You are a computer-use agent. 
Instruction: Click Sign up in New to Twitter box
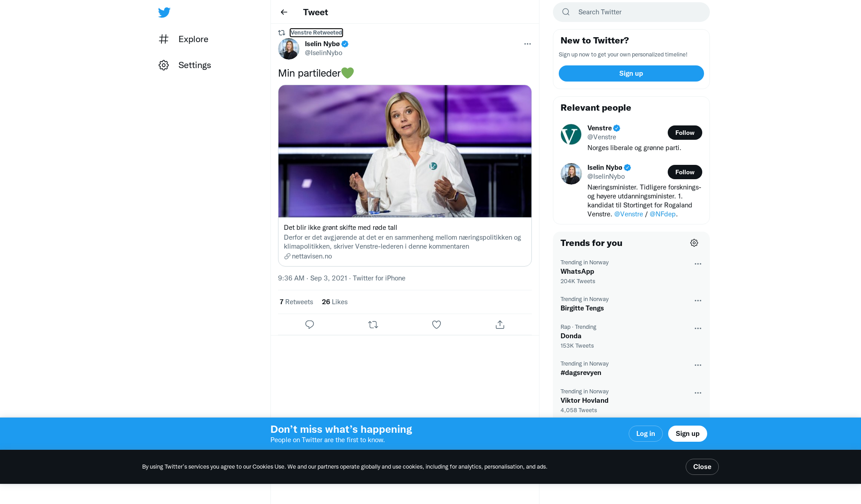[631, 73]
